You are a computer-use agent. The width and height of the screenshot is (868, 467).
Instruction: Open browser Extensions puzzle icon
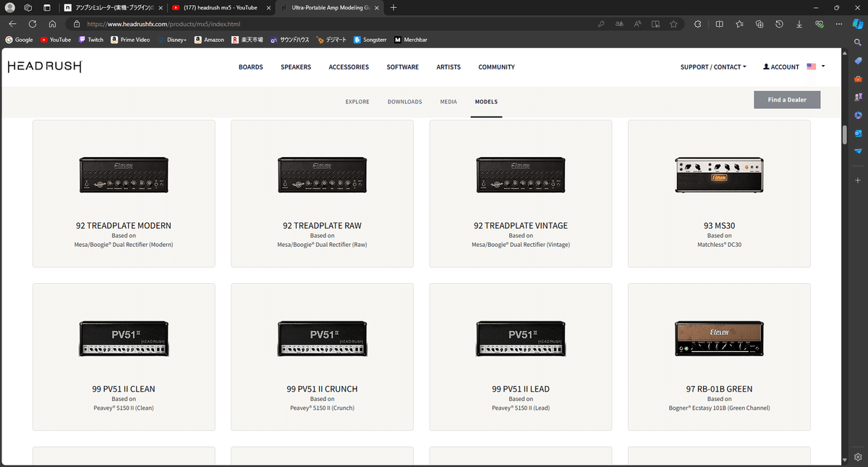click(697, 23)
